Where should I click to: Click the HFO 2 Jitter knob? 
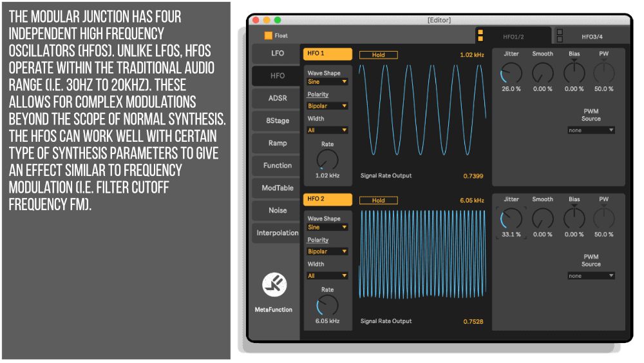coord(511,219)
